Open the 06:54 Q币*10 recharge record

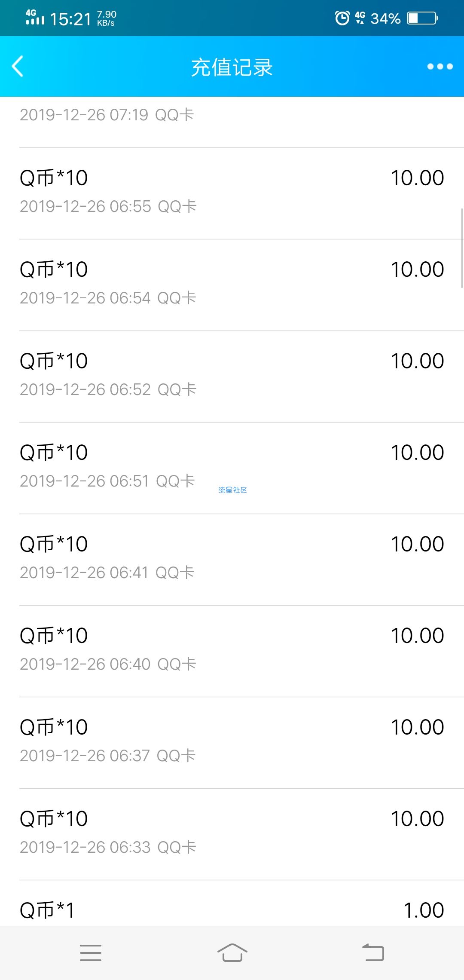click(x=232, y=285)
